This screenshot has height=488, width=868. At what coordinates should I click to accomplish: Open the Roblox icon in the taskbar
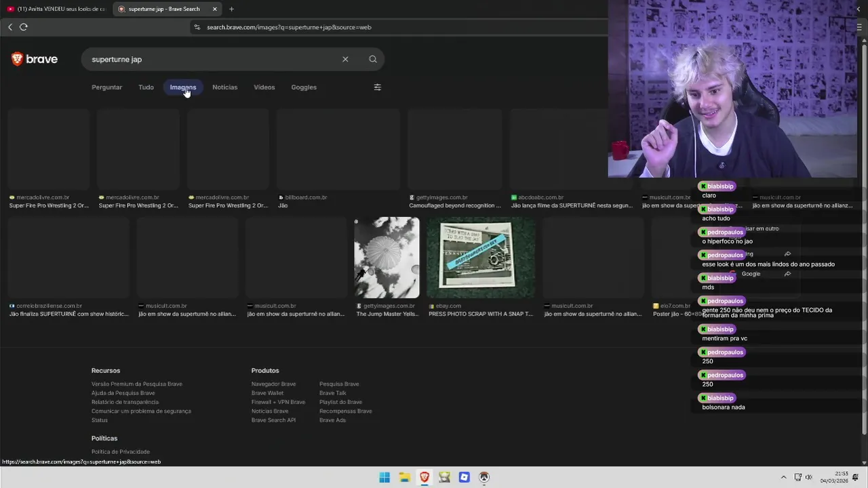pos(464,477)
